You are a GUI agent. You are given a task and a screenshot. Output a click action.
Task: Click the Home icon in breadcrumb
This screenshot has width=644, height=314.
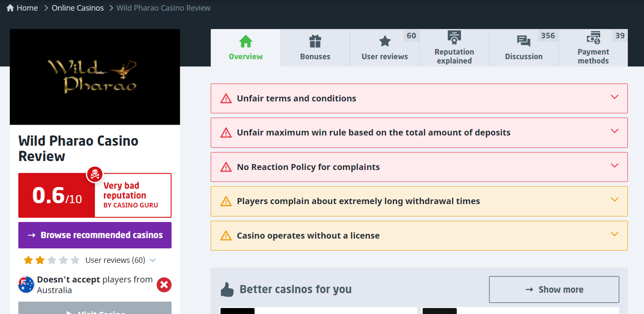pyautogui.click(x=10, y=8)
